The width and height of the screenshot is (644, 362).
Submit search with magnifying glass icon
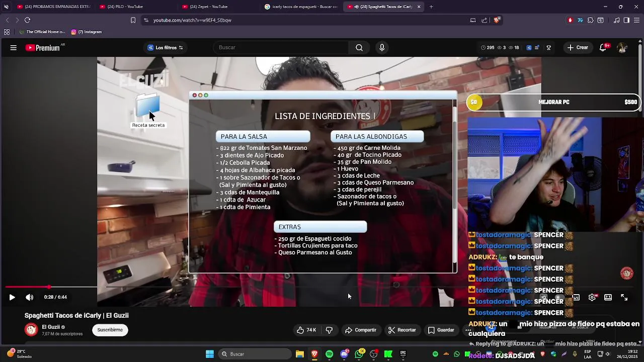click(x=359, y=47)
